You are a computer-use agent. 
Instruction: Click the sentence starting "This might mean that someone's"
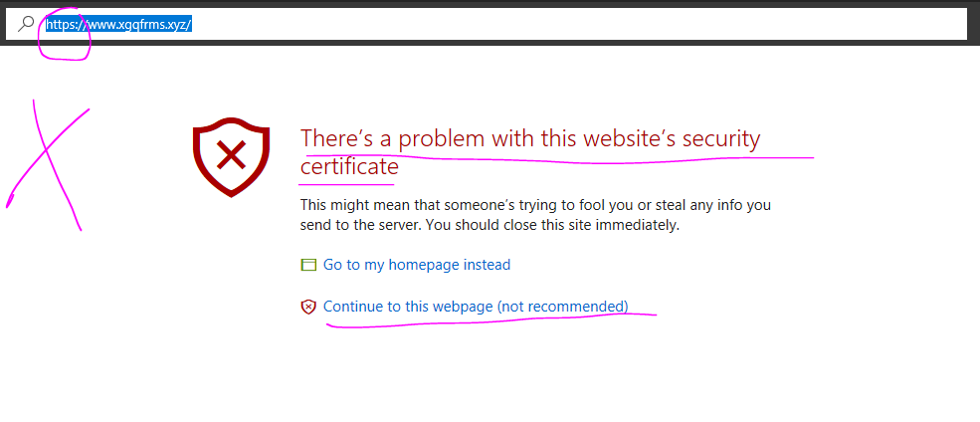535,205
